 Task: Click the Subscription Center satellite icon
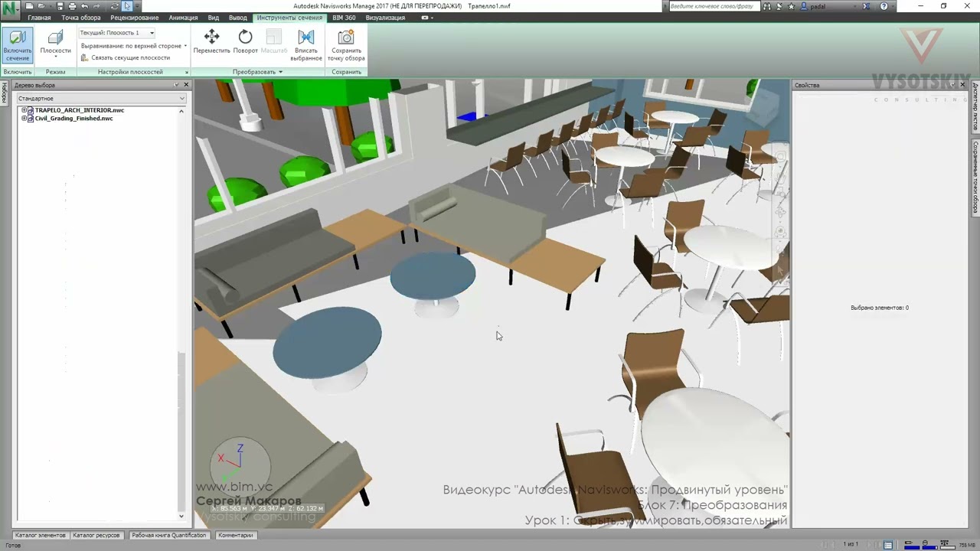click(x=779, y=6)
